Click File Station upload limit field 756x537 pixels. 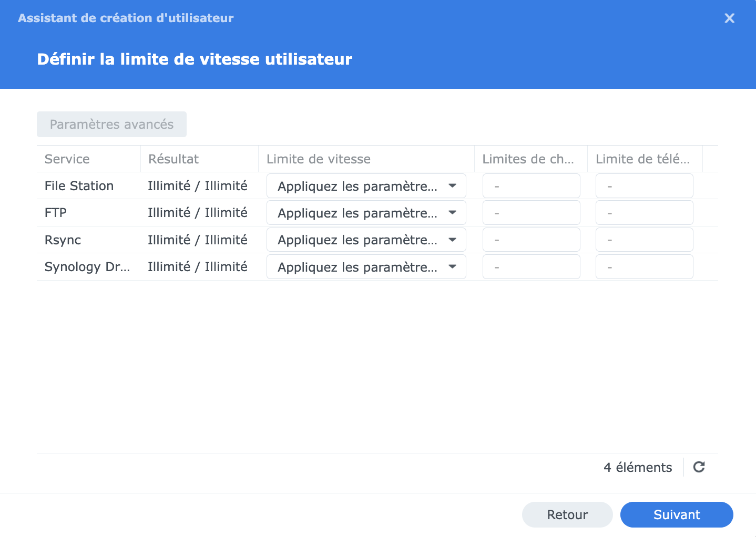pyautogui.click(x=531, y=186)
